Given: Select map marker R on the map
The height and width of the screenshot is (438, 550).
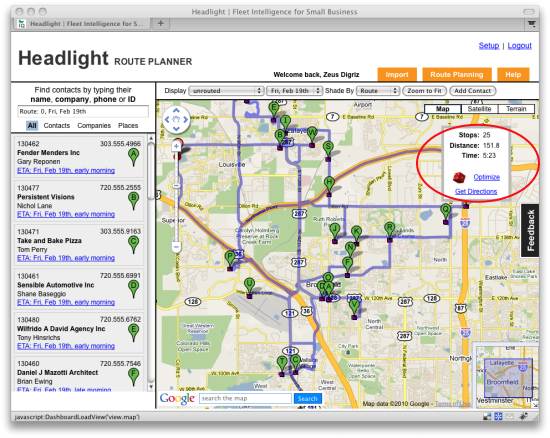Looking at the screenshot, I should pyautogui.click(x=389, y=230).
